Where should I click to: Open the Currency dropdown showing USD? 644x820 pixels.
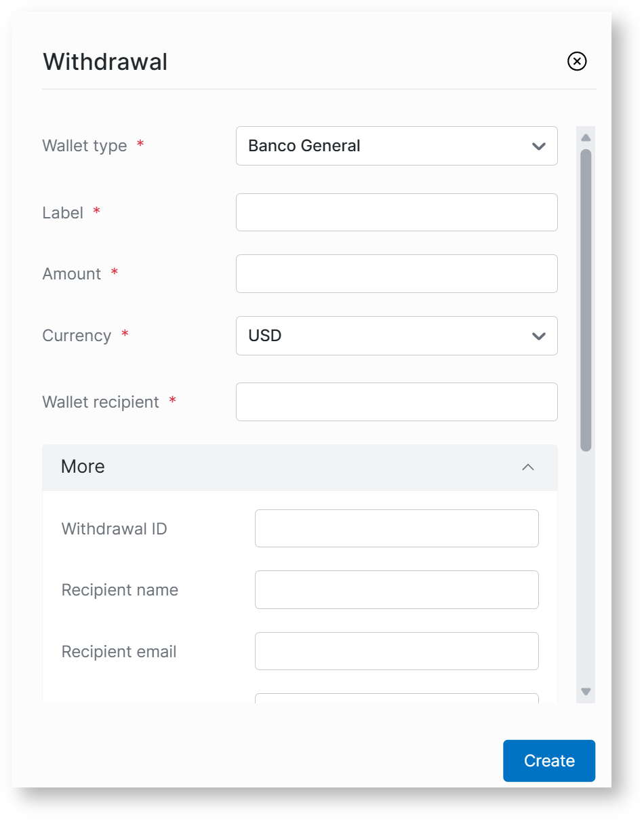(x=396, y=336)
